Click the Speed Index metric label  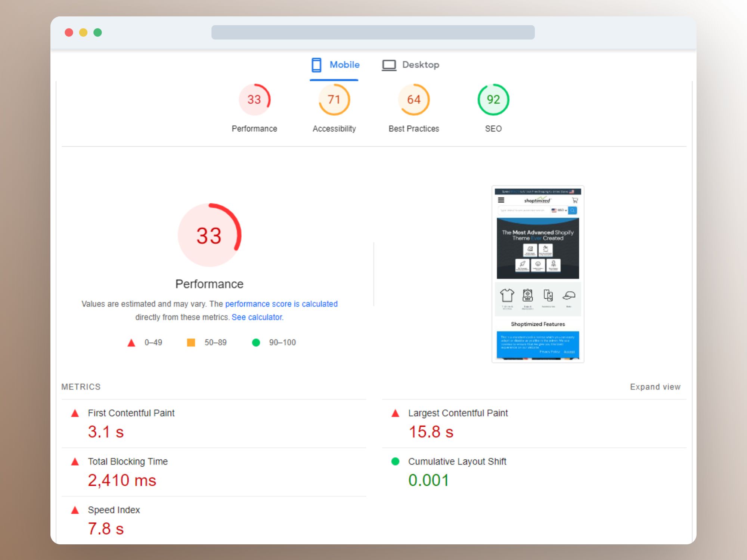(114, 510)
